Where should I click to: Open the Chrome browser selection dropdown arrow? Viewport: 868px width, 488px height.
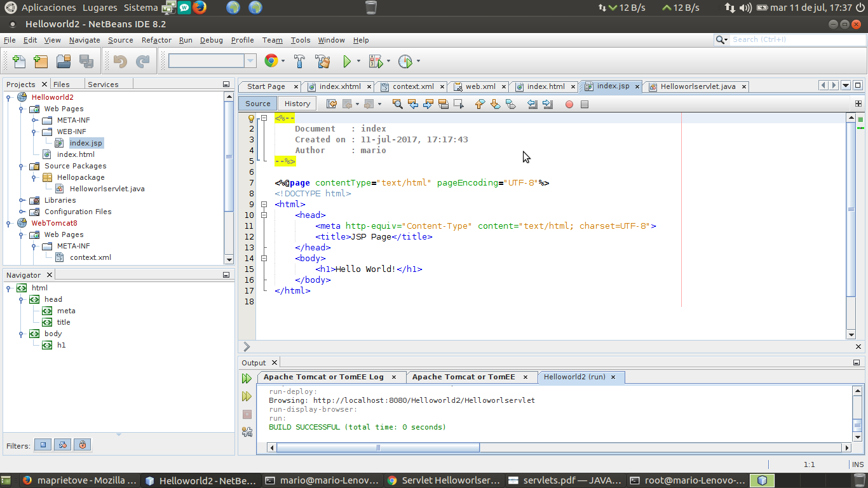(283, 62)
